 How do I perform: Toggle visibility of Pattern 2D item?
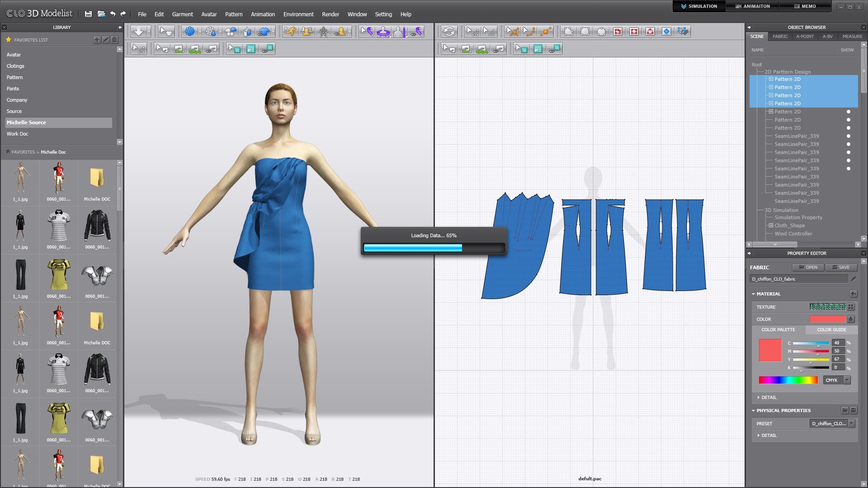(848, 112)
